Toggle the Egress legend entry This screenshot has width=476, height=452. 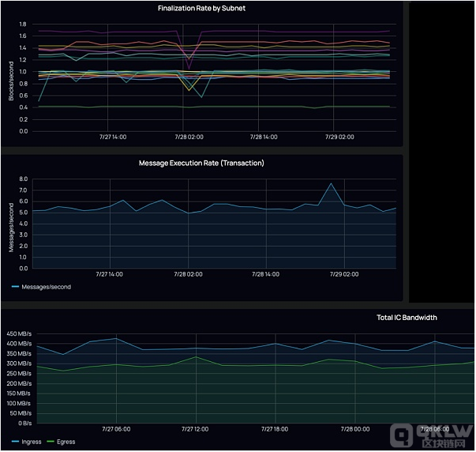[61, 442]
